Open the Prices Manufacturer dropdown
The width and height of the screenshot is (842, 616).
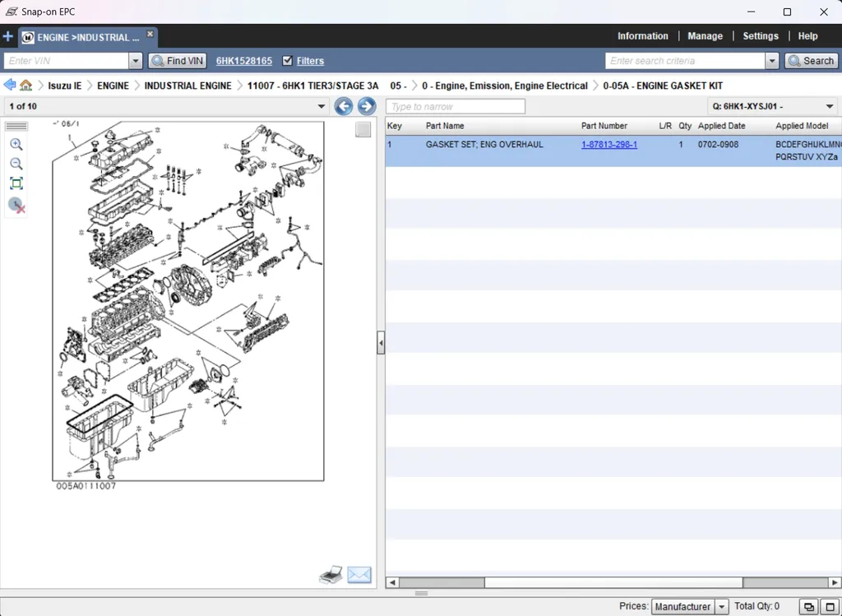click(690, 606)
